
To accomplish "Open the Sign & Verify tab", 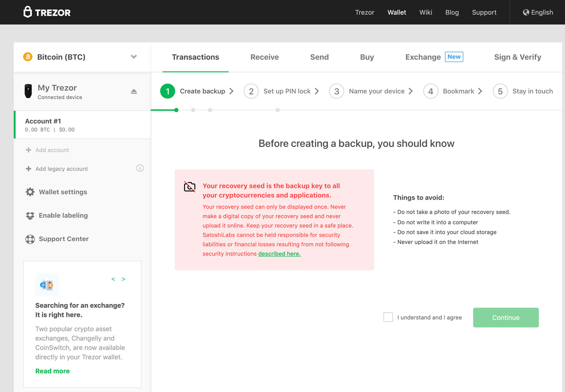I will tap(518, 57).
